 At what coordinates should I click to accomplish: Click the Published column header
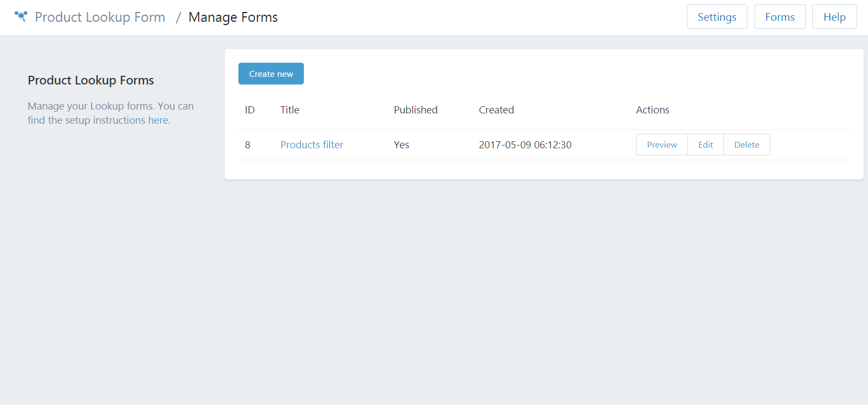pos(416,110)
